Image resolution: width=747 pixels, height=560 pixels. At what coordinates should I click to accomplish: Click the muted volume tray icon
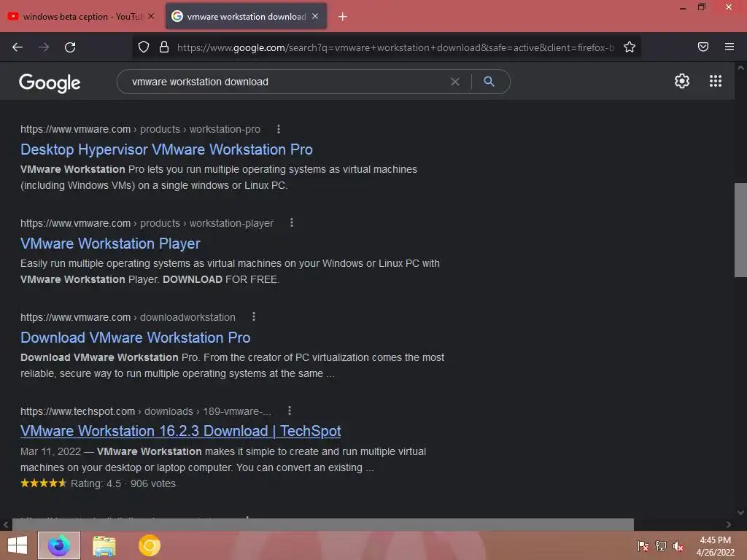(678, 545)
